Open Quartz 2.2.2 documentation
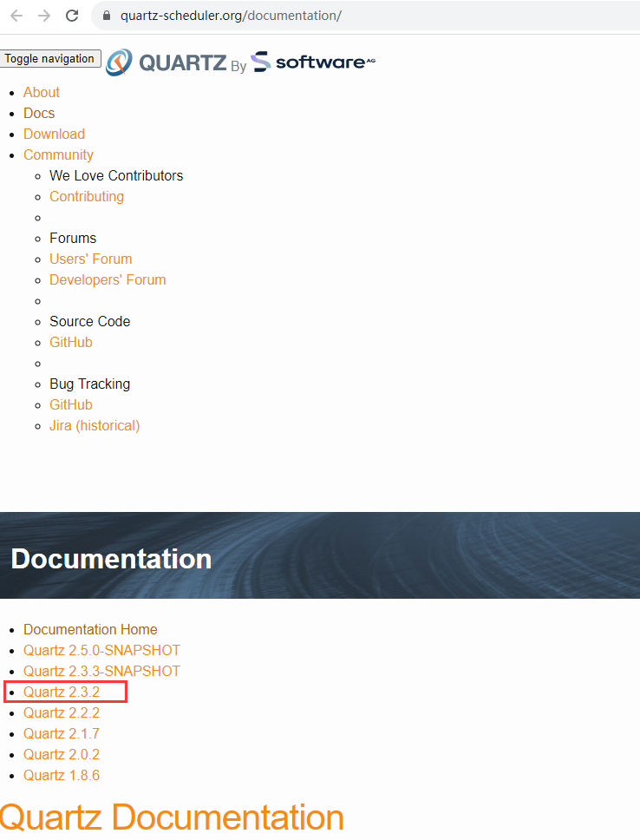640x840 pixels. [62, 712]
